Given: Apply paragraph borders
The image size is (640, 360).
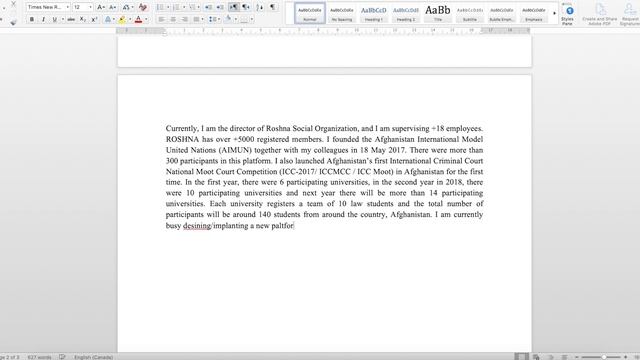Looking at the screenshot, I should coord(244,20).
